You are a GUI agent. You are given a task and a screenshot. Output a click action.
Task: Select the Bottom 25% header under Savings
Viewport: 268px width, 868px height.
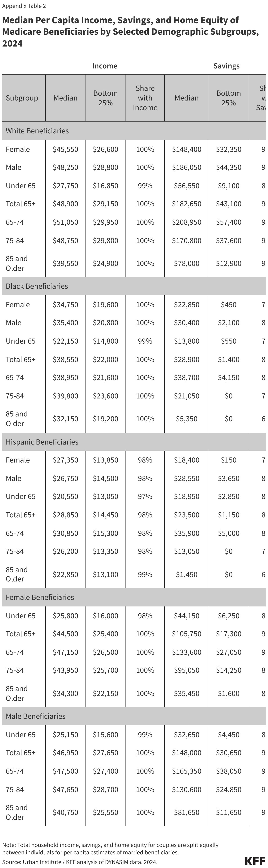click(228, 98)
